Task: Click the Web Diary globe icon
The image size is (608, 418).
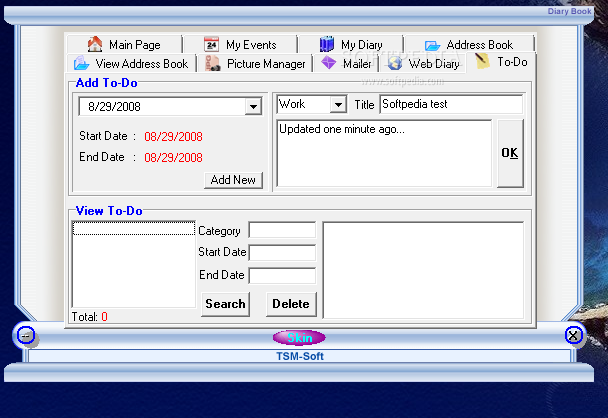Action: [x=395, y=63]
